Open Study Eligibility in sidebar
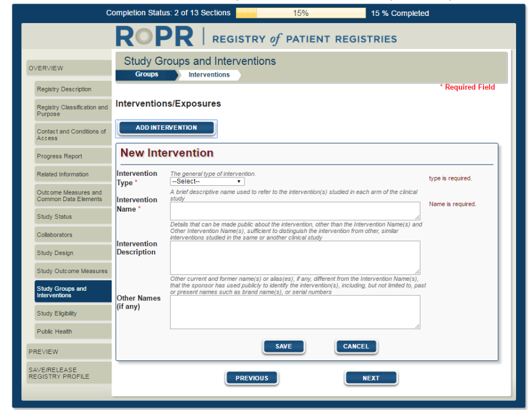 click(73, 313)
